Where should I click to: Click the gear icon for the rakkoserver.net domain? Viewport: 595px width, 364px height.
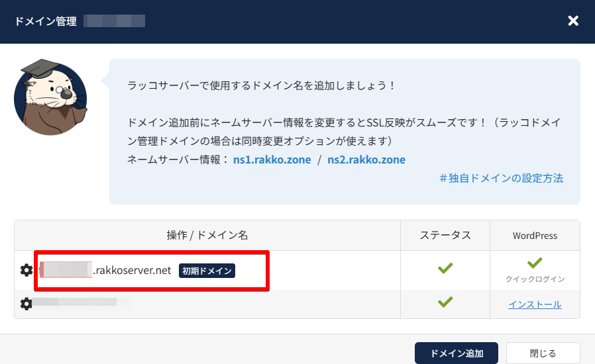[27, 270]
